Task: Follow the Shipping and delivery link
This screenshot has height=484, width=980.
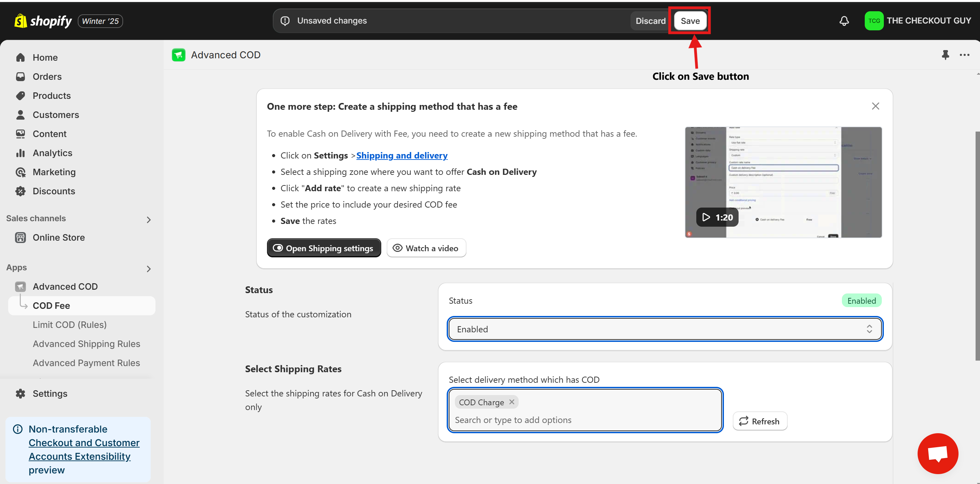Action: tap(402, 155)
